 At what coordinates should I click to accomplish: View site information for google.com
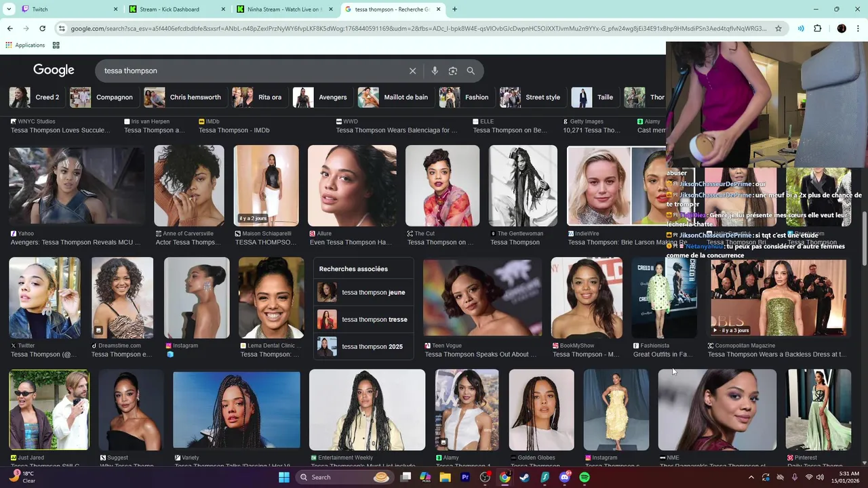click(x=62, y=28)
